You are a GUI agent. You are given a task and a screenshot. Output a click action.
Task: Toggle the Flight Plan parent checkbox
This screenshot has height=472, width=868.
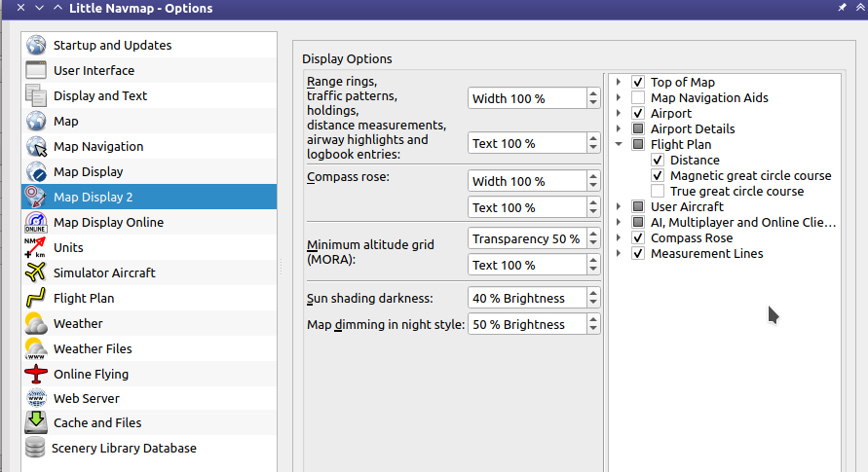click(x=638, y=144)
